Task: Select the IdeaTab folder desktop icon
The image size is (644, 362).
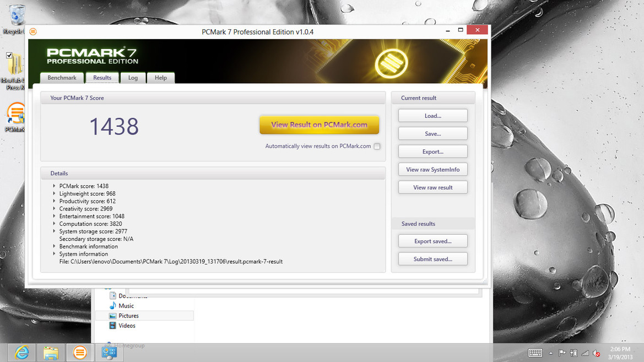Action: [15, 64]
